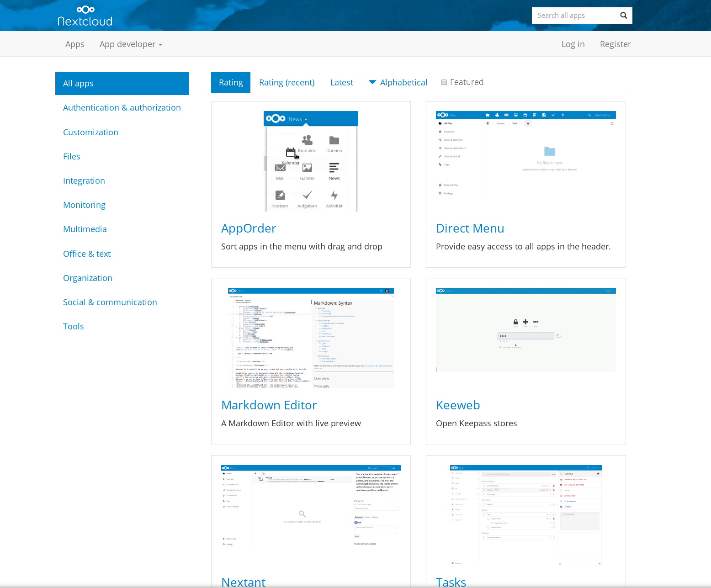This screenshot has width=711, height=588.
Task: Open the Monitoring category
Action: click(x=84, y=205)
